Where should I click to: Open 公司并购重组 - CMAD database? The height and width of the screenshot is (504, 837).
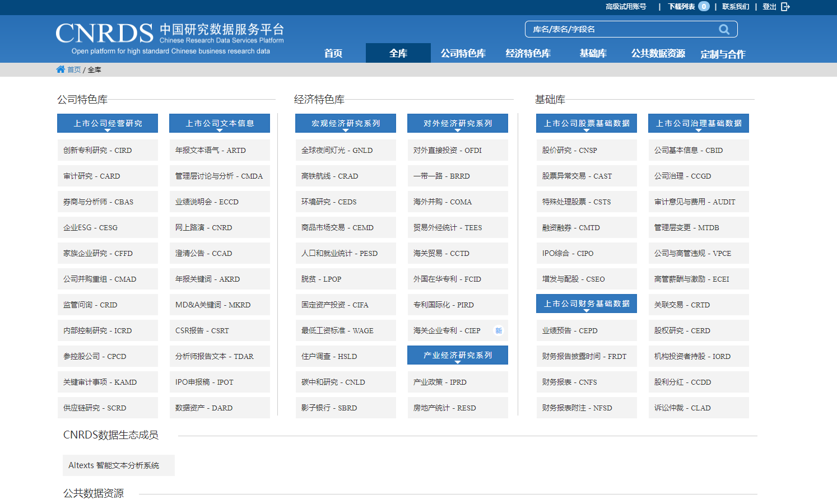tap(108, 279)
